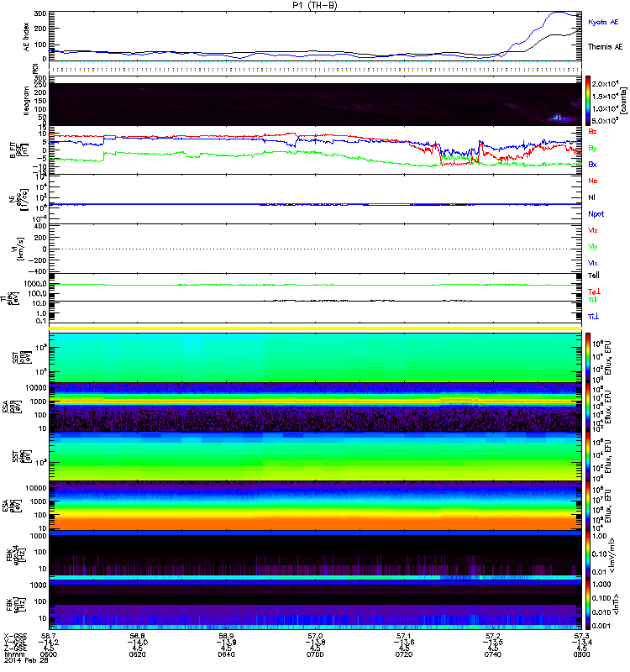This screenshot has width=630, height=672.
Task: Select the red-colored Vi velocity legend entry
Action: tap(592, 230)
